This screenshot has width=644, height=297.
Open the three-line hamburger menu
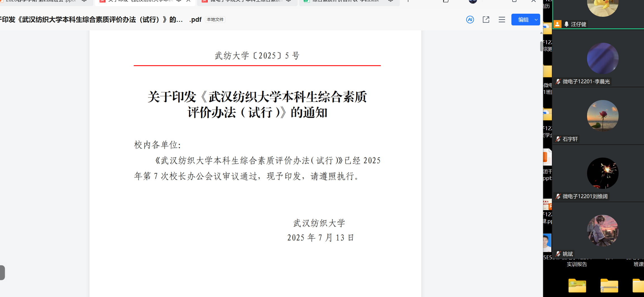click(x=502, y=20)
